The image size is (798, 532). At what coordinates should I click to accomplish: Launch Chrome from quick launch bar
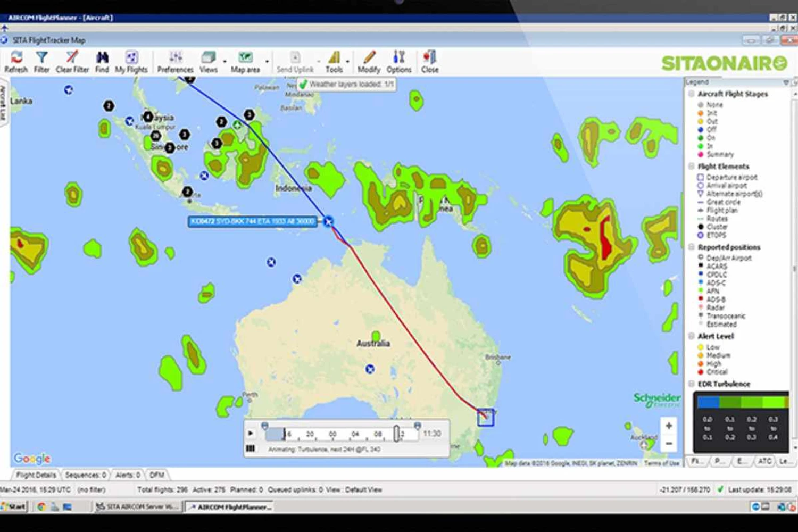[x=41, y=506]
